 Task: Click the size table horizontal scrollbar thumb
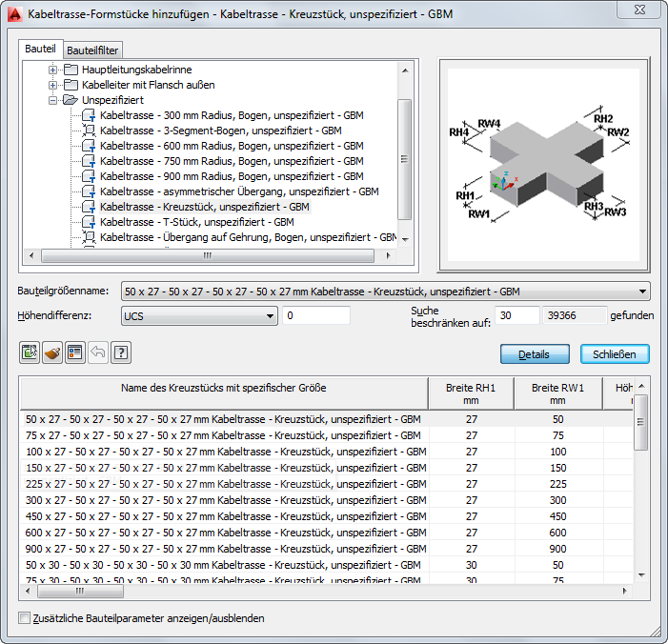[80, 592]
